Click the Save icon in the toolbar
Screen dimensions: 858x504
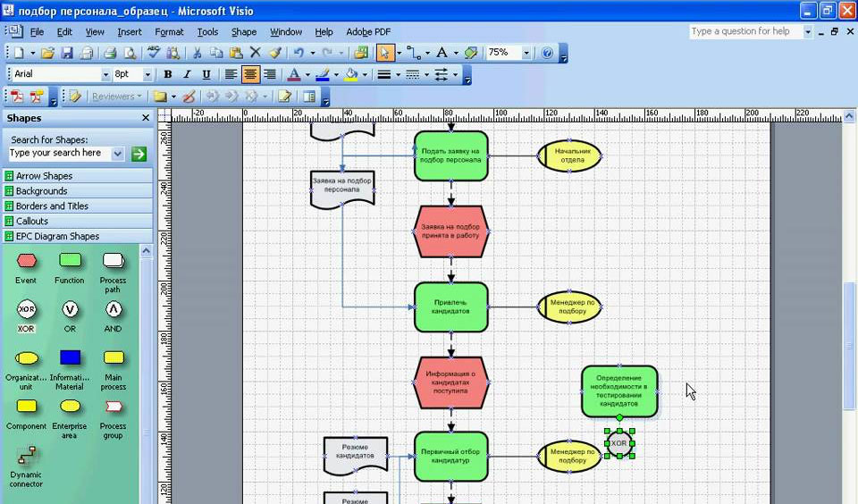tap(67, 54)
